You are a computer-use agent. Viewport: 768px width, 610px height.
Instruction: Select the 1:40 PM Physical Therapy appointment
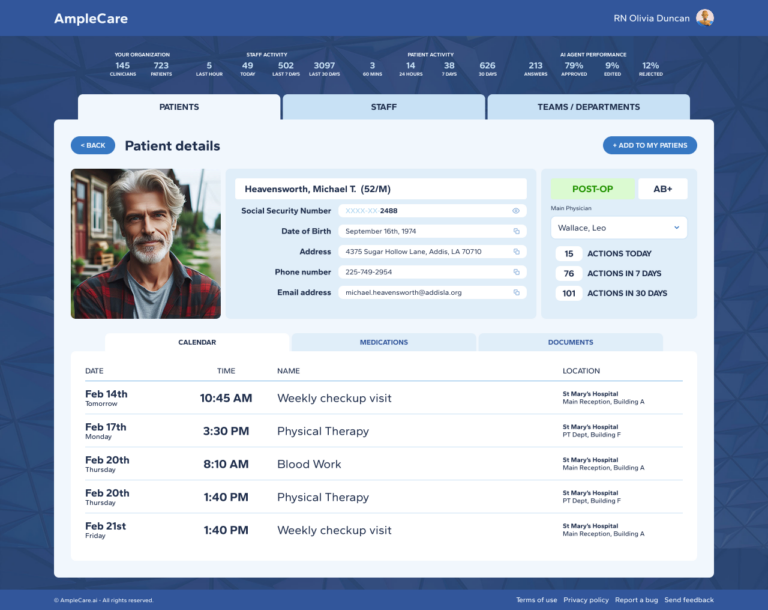point(384,497)
